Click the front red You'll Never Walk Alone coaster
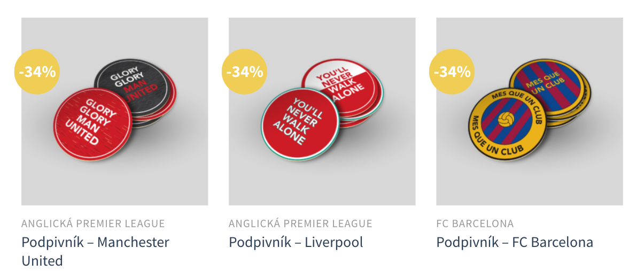The height and width of the screenshot is (271, 644). point(300,124)
